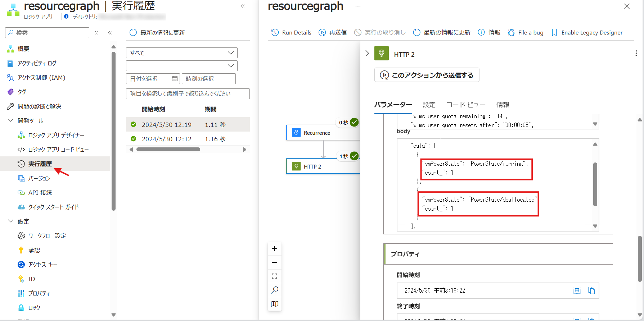Click the 時刻の選択 time field

[209, 79]
